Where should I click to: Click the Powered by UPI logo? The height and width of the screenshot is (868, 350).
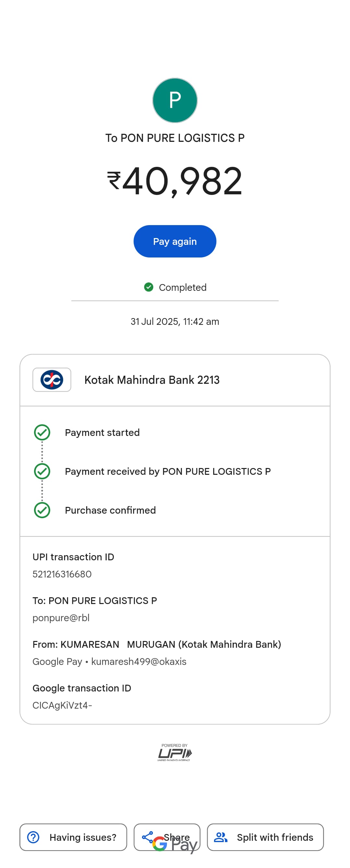tap(175, 752)
